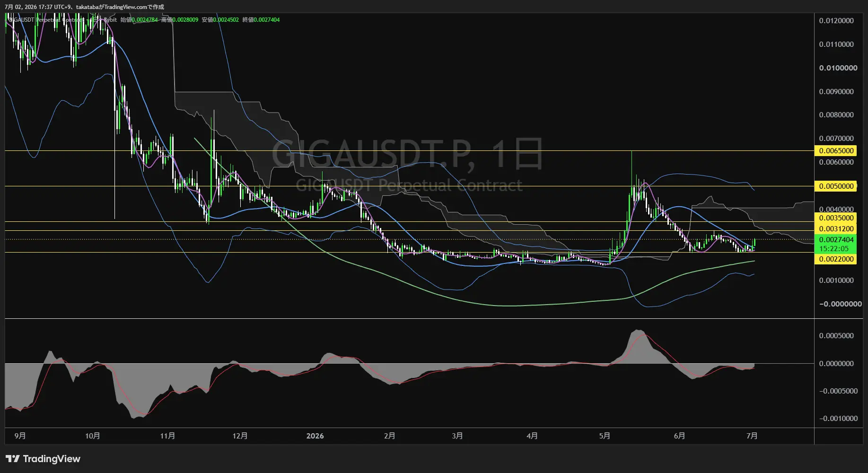Click the MACD scale 0.0005000 value
Image resolution: width=868 pixels, height=473 pixels.
coord(836,336)
